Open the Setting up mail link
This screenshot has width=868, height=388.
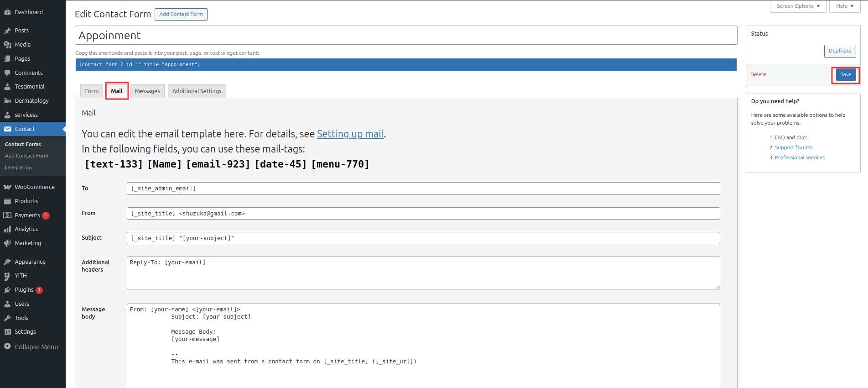coord(350,134)
